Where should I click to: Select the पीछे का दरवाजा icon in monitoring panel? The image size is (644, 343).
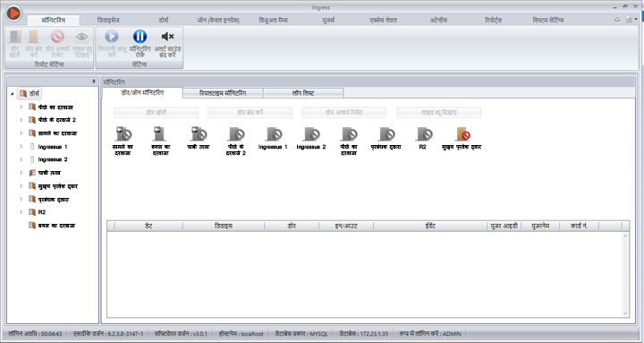click(349, 134)
